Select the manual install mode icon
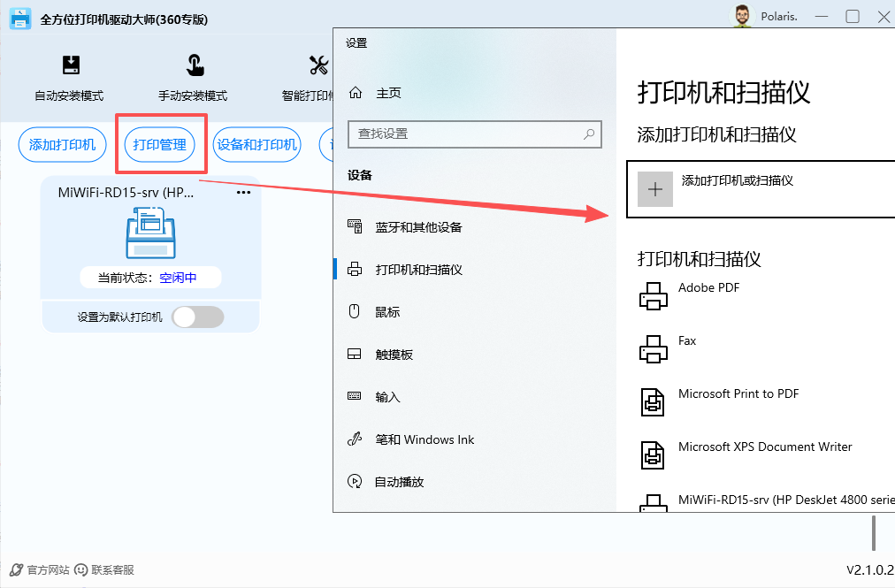Viewport: 895px width, 588px height. click(x=194, y=65)
